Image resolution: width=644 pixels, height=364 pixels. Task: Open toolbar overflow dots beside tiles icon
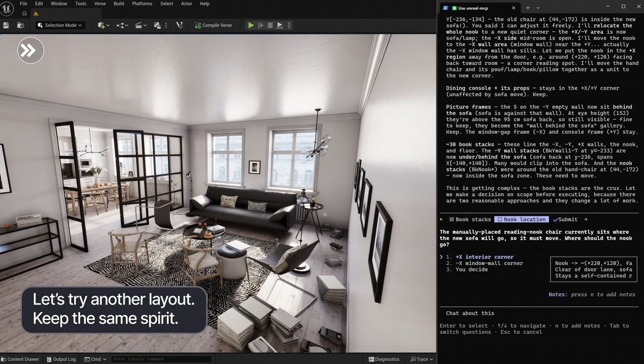coord(166,25)
